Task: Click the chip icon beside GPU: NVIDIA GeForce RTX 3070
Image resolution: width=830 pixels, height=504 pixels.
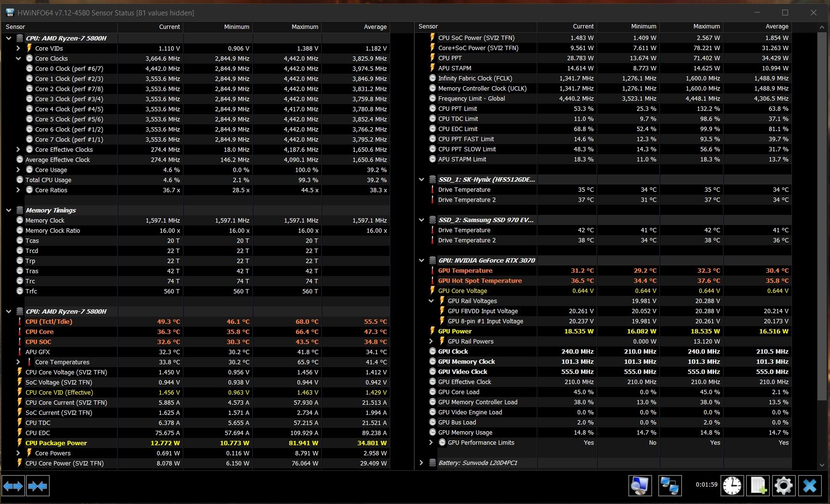Action: [x=433, y=260]
